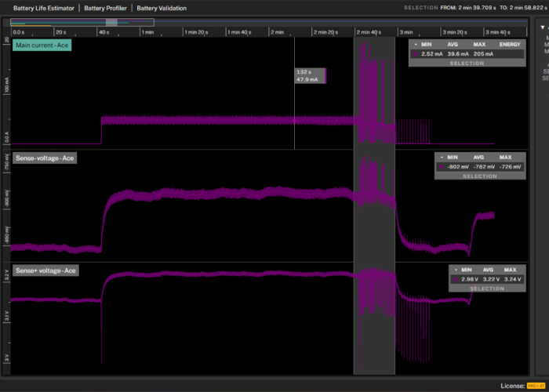Select the Main current - Ace channel label
The width and height of the screenshot is (549, 392).
pyautogui.click(x=42, y=45)
